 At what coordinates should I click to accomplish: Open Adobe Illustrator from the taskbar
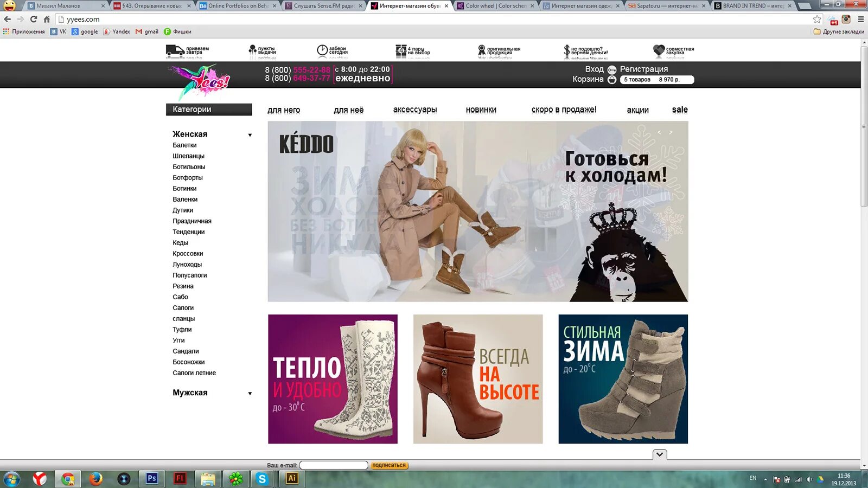point(292,478)
